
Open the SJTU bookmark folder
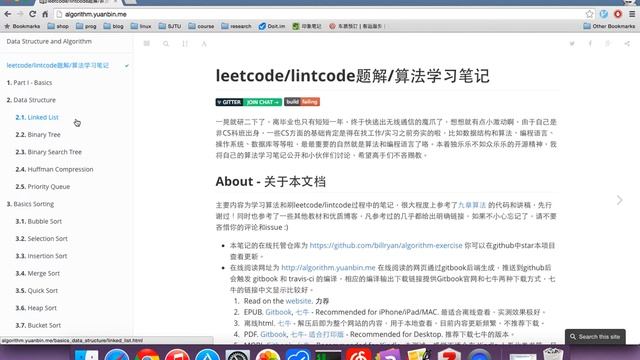pos(170,26)
